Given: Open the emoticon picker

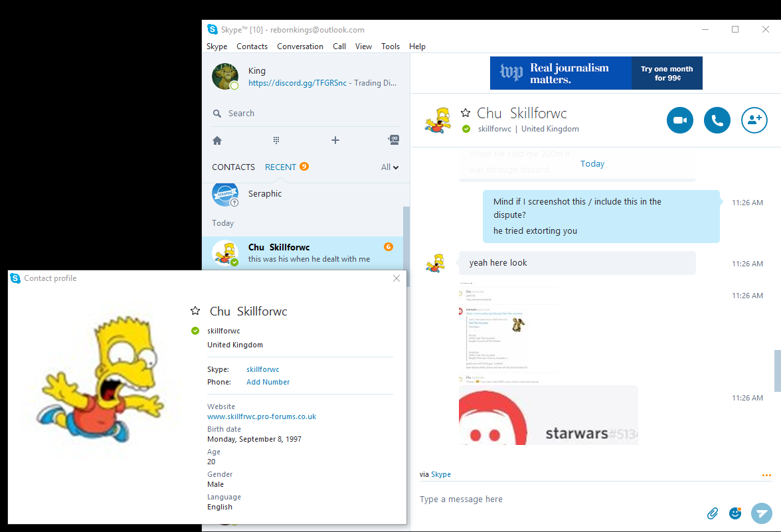Looking at the screenshot, I should (735, 513).
